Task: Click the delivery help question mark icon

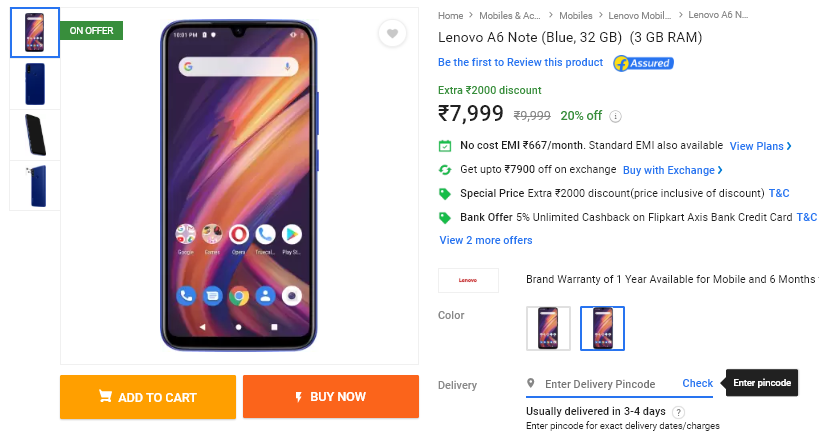Action: pyautogui.click(x=679, y=412)
